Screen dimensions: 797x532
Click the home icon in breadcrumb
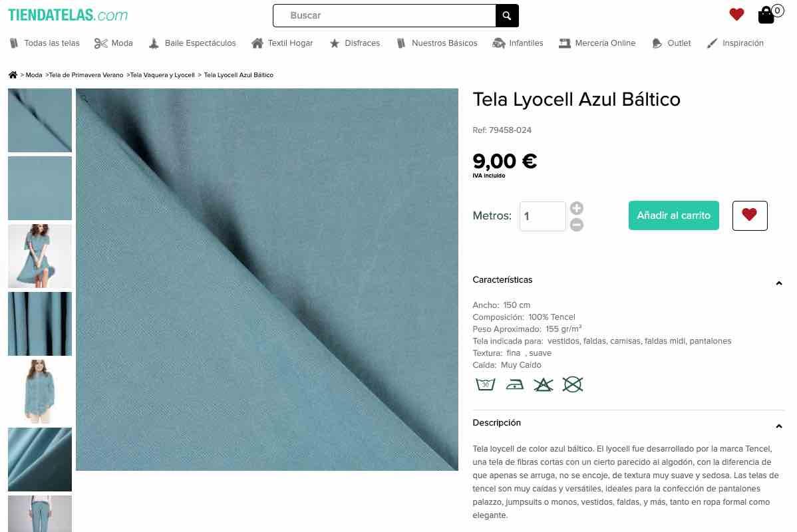click(13, 74)
